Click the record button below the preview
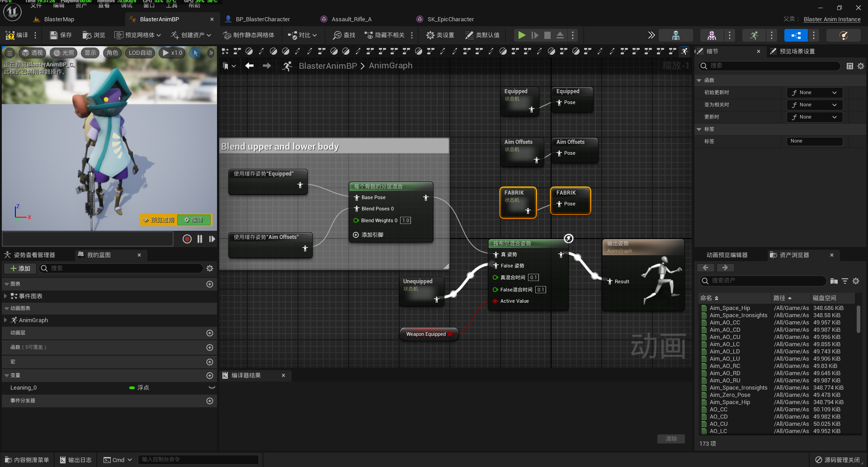This screenshot has height=467, width=868. pyautogui.click(x=187, y=239)
